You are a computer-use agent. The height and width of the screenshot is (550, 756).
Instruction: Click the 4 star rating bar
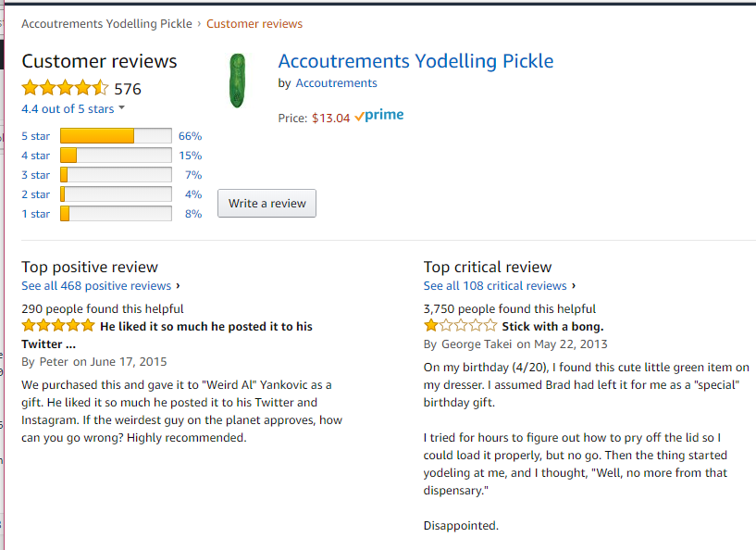[x=116, y=156]
